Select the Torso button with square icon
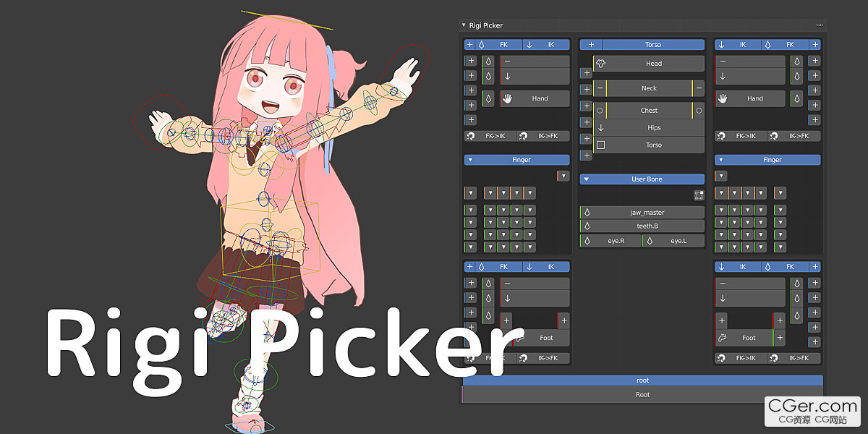 click(x=650, y=145)
